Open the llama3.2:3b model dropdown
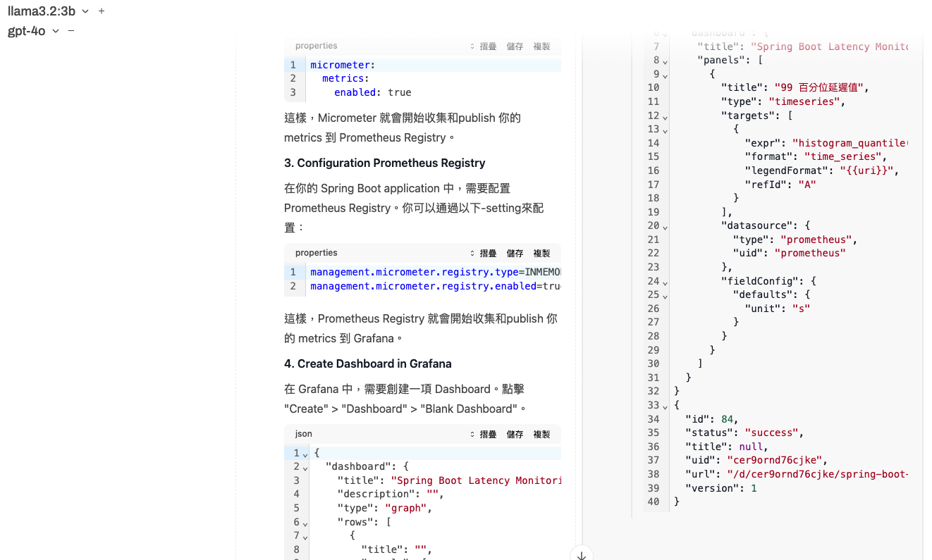The image size is (932, 560). point(48,11)
